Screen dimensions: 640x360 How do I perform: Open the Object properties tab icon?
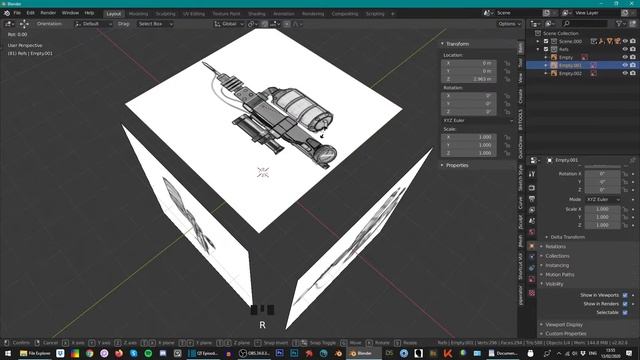click(x=531, y=246)
